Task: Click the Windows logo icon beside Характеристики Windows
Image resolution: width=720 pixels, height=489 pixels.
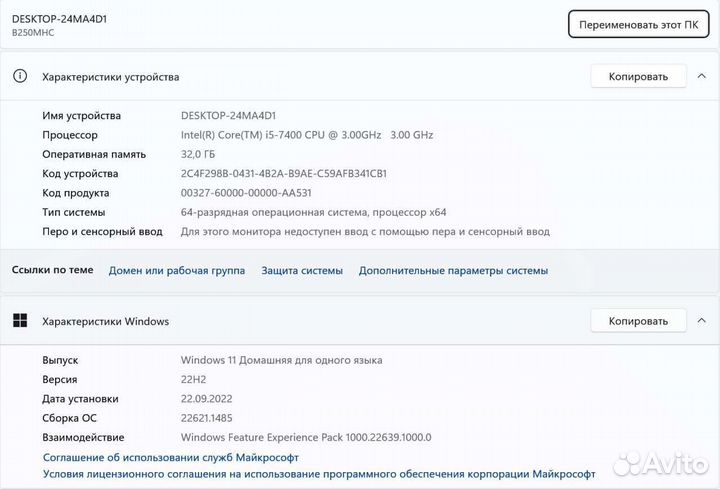Action: pyautogui.click(x=19, y=321)
